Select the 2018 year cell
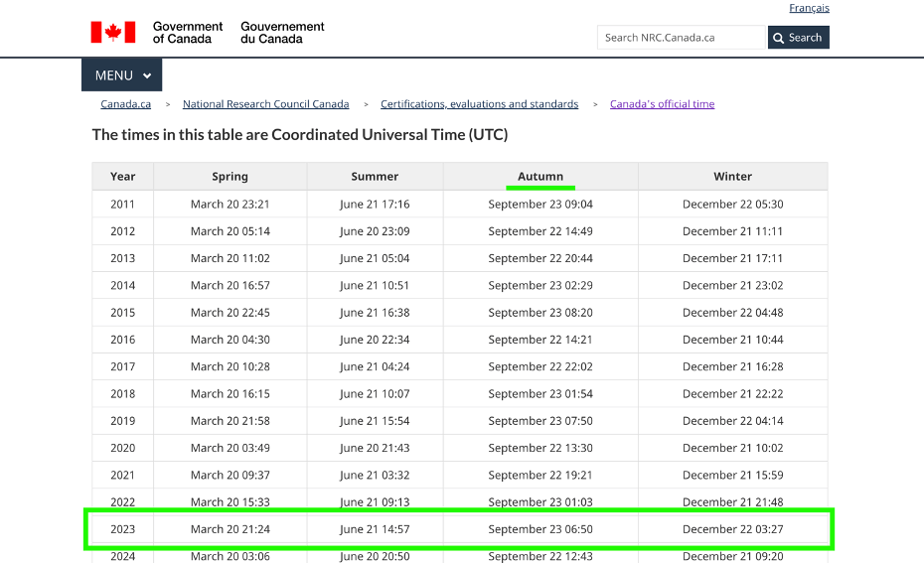Image resolution: width=924 pixels, height=563 pixels. tap(122, 393)
